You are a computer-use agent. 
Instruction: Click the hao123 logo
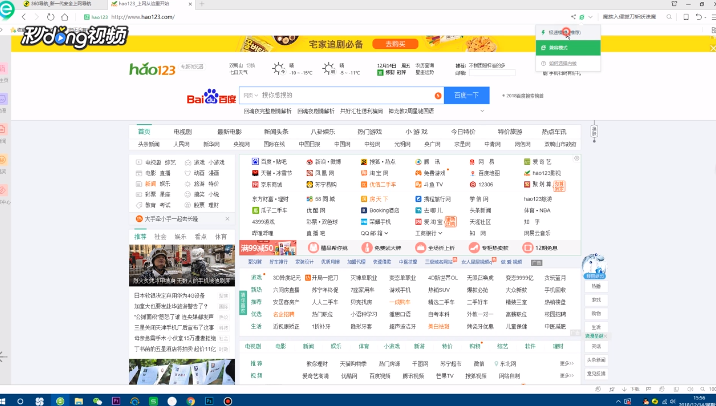point(152,69)
